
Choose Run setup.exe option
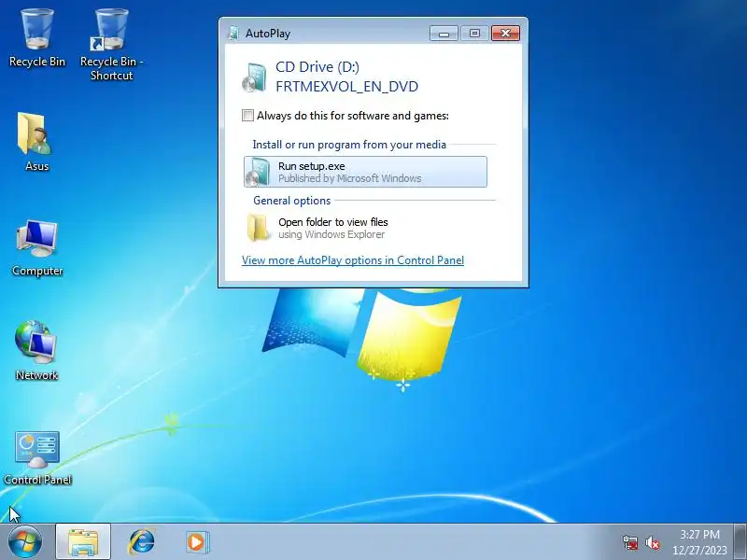tap(365, 172)
